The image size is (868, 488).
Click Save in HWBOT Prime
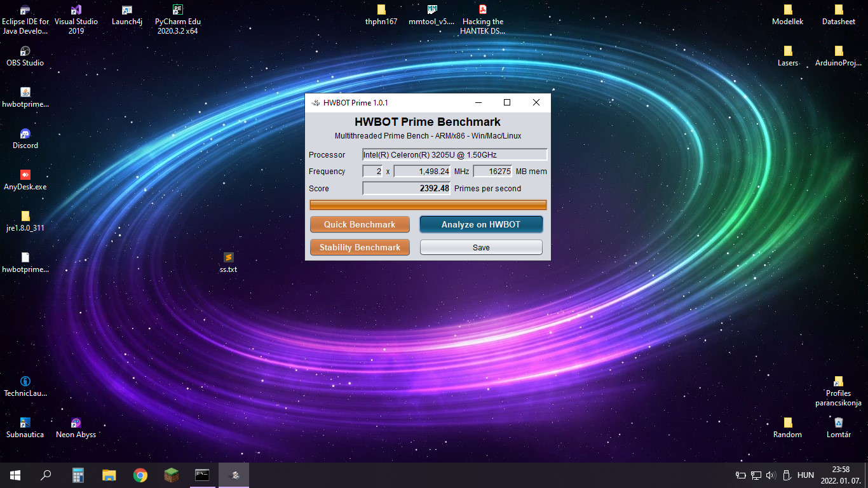pos(481,247)
